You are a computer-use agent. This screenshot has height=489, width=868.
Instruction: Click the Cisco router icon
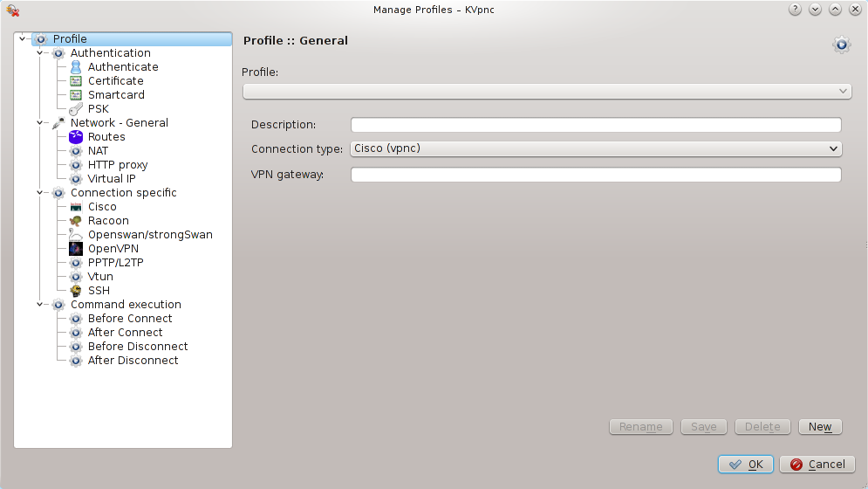click(x=76, y=207)
